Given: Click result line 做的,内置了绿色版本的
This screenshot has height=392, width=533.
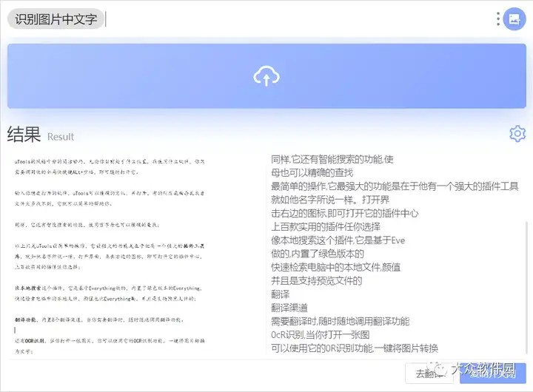Looking at the screenshot, I should click(x=318, y=254).
